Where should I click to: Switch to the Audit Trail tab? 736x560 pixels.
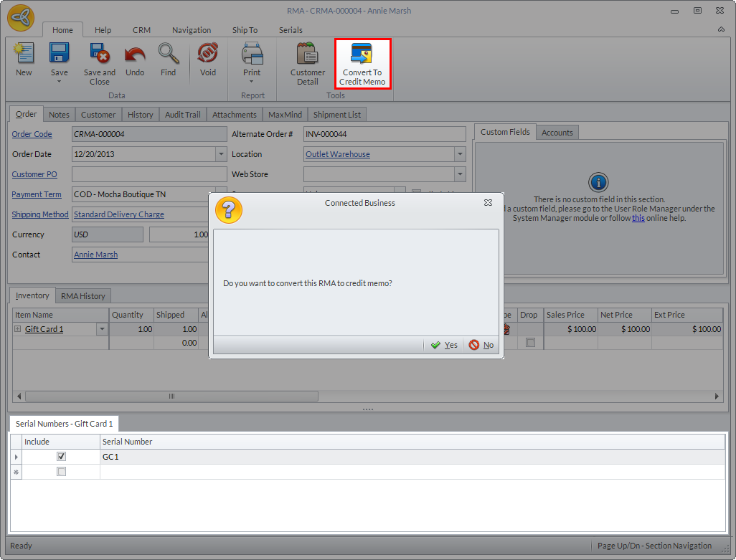[x=182, y=115]
